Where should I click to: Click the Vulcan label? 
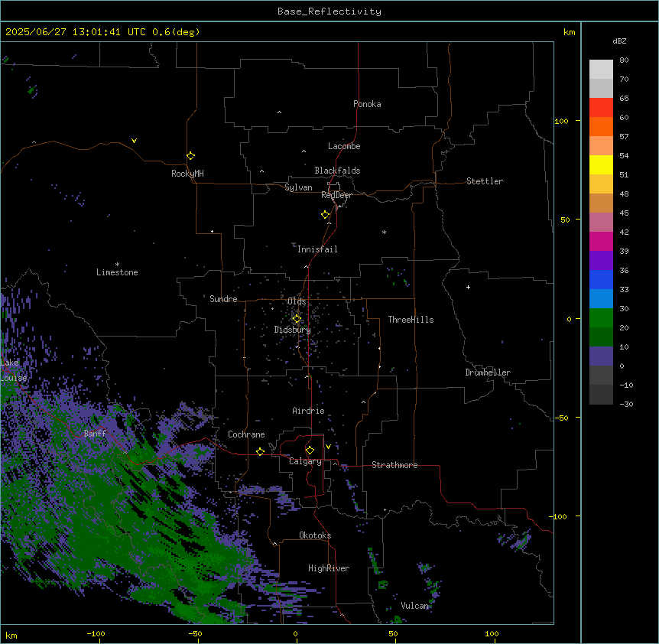click(x=414, y=606)
